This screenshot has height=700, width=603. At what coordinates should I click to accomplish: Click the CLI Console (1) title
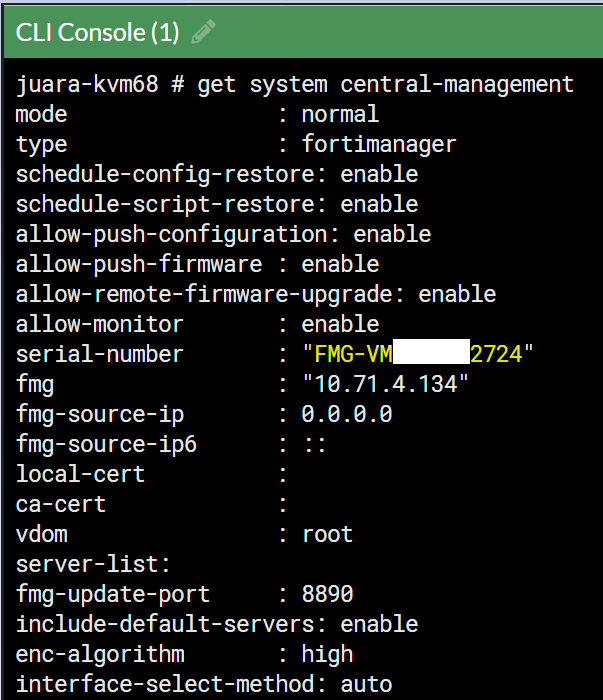click(x=97, y=32)
